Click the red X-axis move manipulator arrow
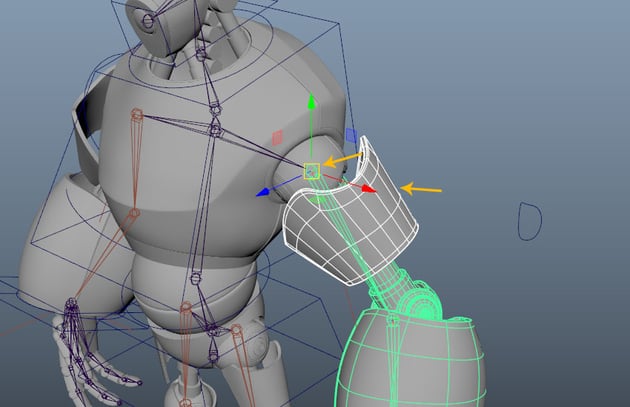630x407 pixels. pos(368,189)
